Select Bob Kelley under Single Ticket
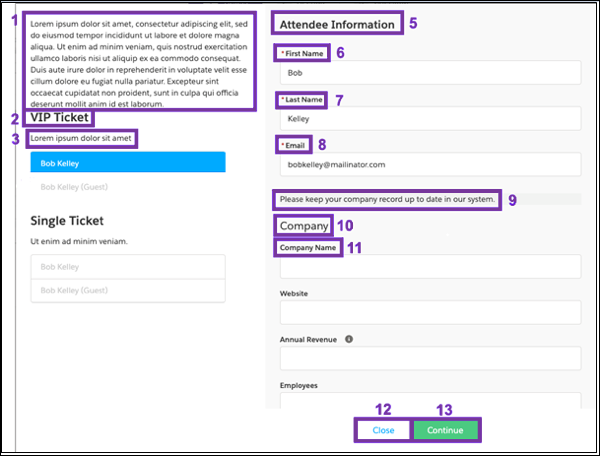This screenshot has width=600, height=456. 128,267
